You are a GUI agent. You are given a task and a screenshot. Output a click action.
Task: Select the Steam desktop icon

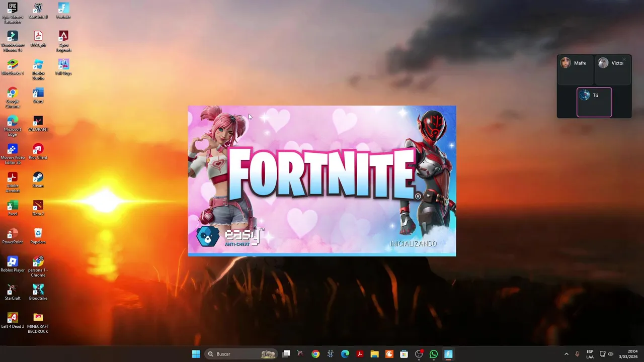pos(38,180)
